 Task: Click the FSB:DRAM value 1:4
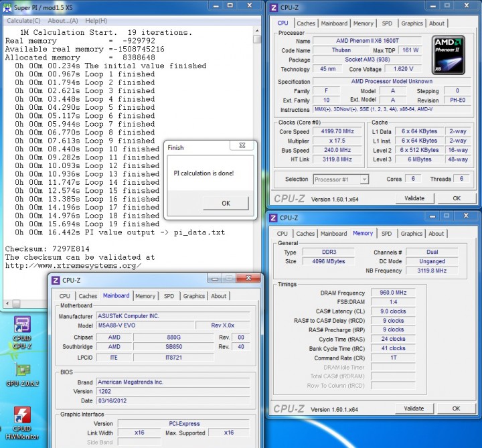point(393,302)
